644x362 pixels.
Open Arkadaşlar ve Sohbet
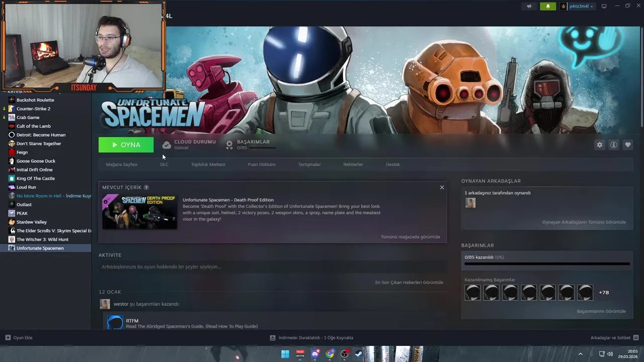(614, 338)
